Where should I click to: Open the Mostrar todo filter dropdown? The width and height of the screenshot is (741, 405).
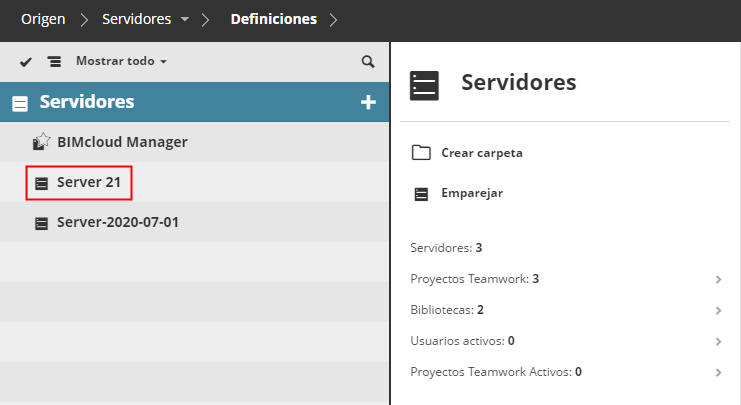tap(121, 62)
